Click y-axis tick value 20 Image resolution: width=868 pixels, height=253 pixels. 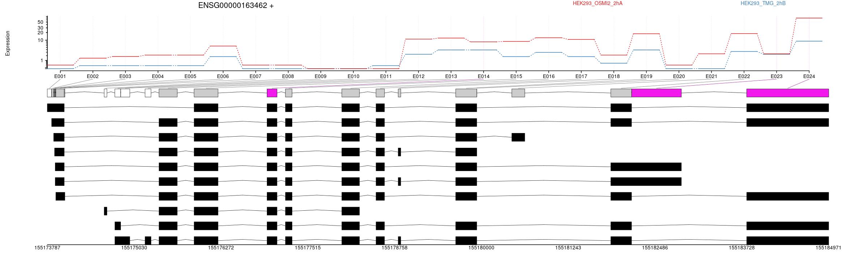pyautogui.click(x=41, y=33)
